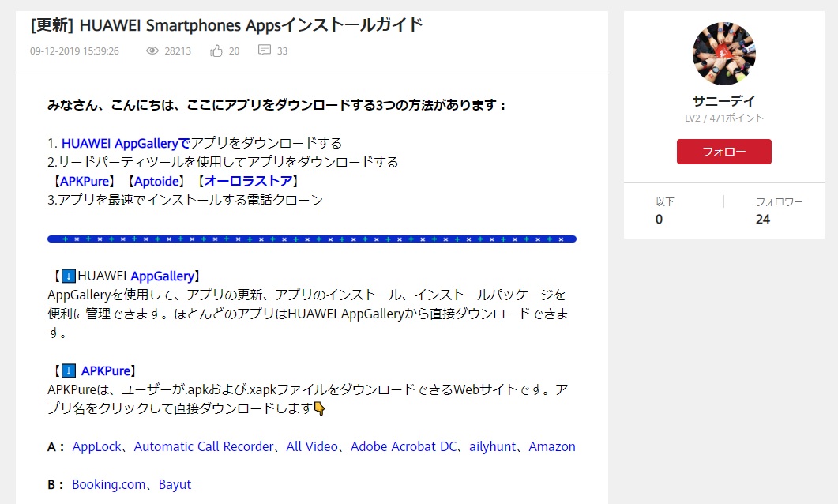838x504 pixels.
Task: Open the Automatic Call Recorder link
Action: coord(204,447)
